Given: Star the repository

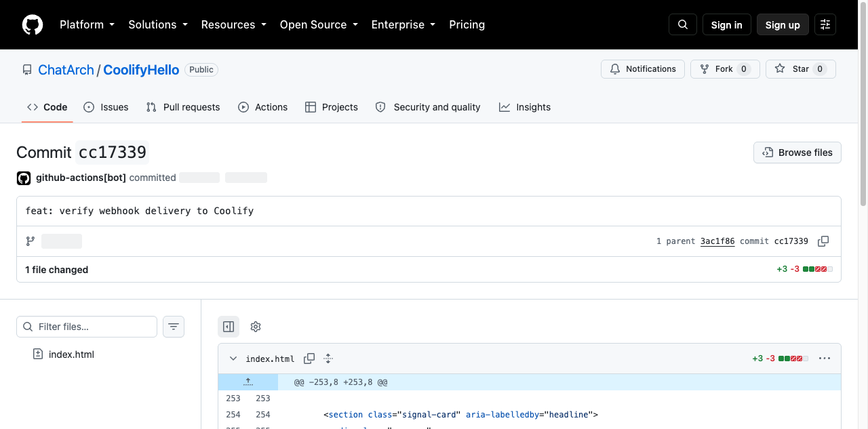Looking at the screenshot, I should [x=801, y=69].
